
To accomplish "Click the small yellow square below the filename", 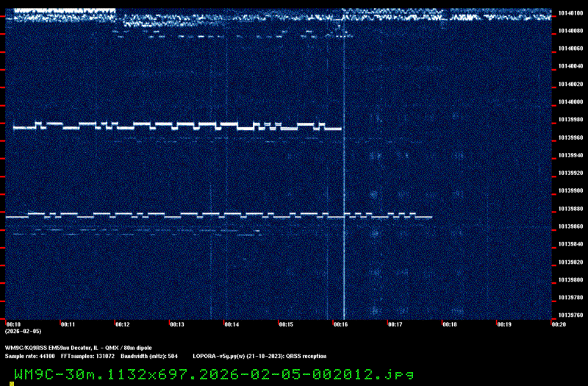I will coord(12,384).
